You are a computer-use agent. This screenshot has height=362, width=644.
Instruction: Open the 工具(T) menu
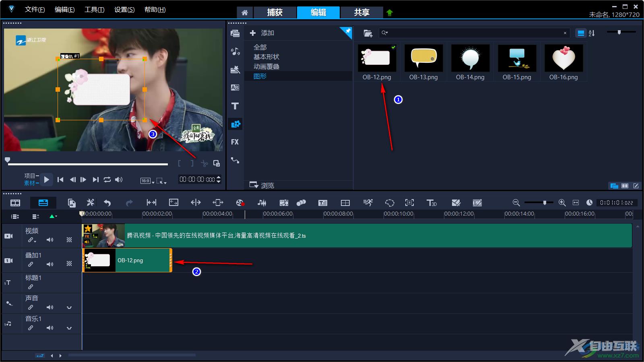[95, 10]
